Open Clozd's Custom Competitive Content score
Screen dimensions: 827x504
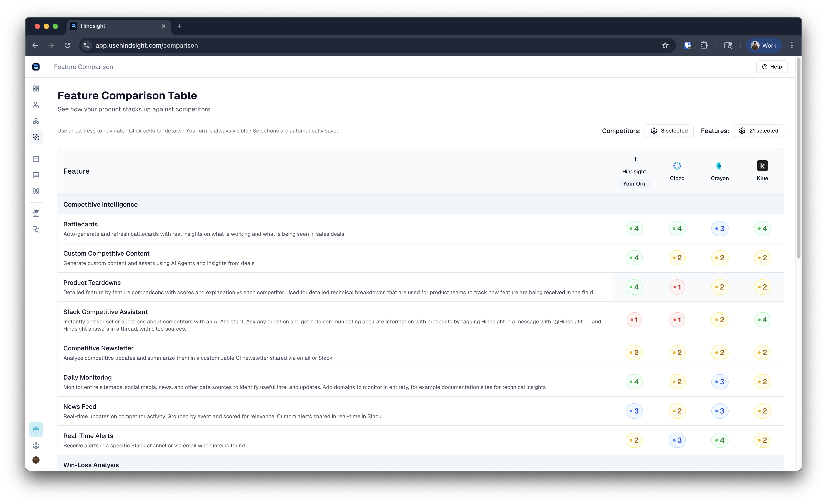tap(677, 258)
